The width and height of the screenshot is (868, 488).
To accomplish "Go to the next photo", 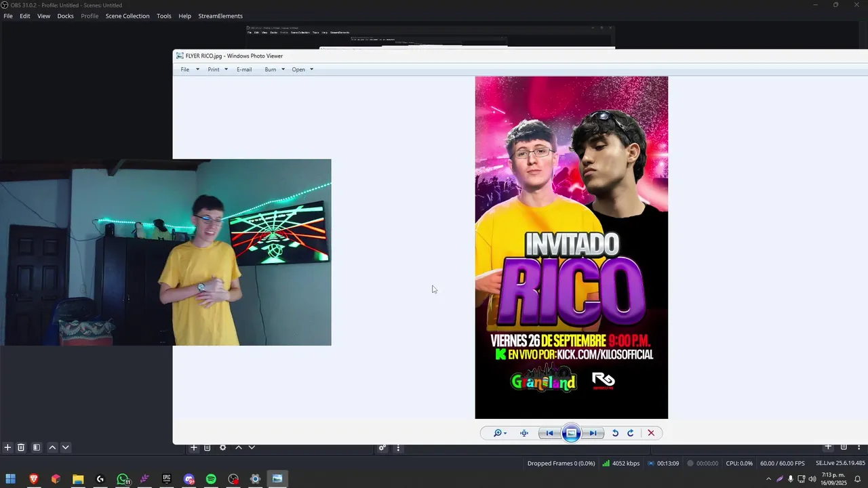I will click(592, 433).
